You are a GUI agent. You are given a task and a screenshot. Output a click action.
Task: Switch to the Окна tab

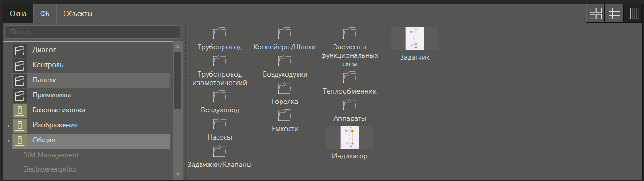(x=18, y=14)
